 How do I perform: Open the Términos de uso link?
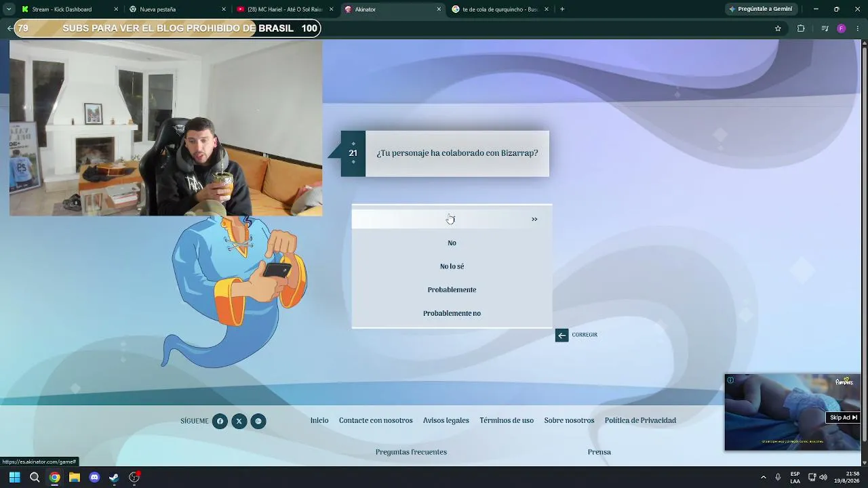pos(507,421)
